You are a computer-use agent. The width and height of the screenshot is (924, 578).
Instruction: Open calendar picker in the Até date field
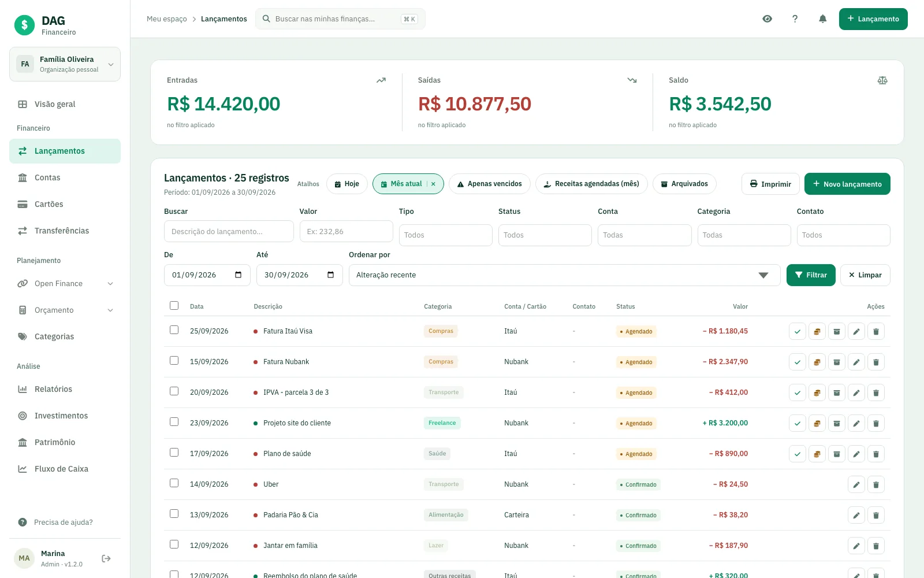331,275
